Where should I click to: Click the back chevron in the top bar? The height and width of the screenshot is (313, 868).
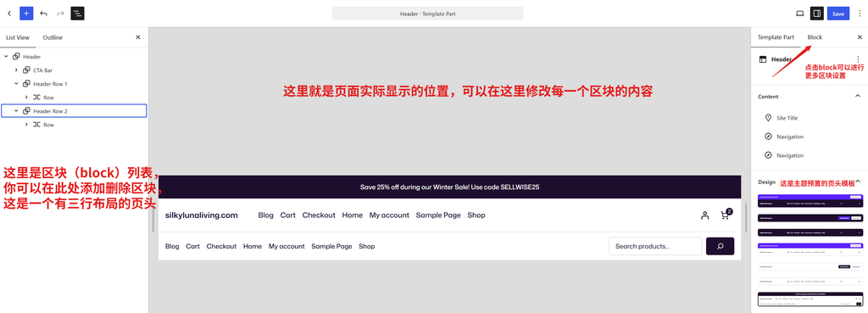pyautogui.click(x=9, y=14)
